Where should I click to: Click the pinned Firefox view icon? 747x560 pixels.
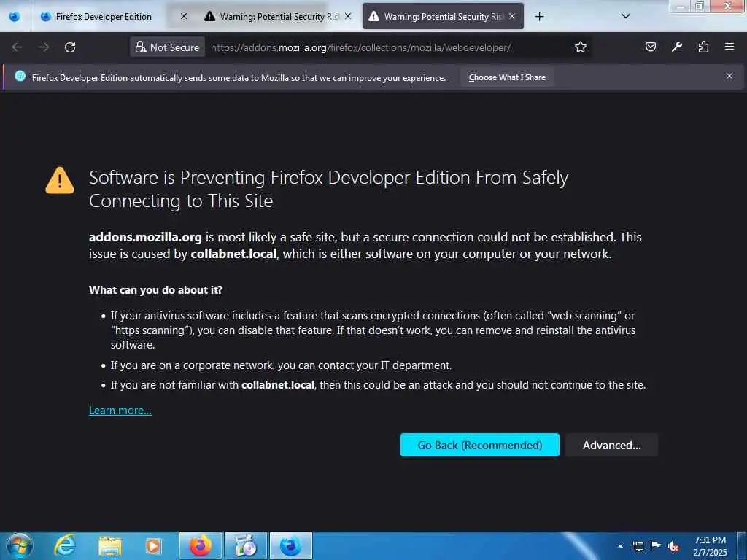click(x=15, y=17)
